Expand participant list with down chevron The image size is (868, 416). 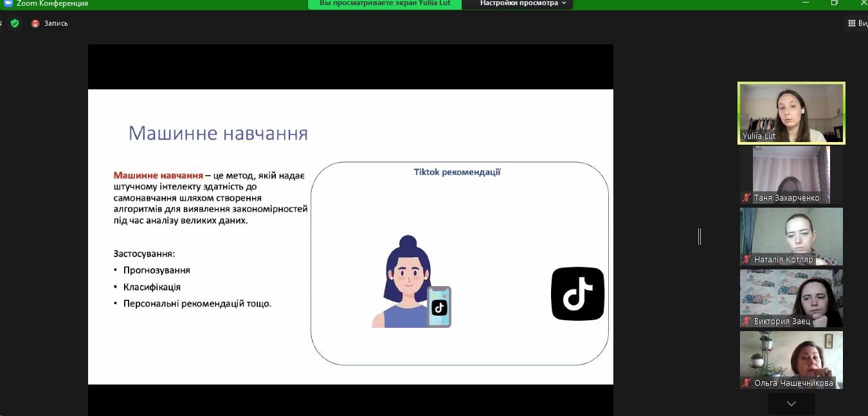pyautogui.click(x=791, y=404)
